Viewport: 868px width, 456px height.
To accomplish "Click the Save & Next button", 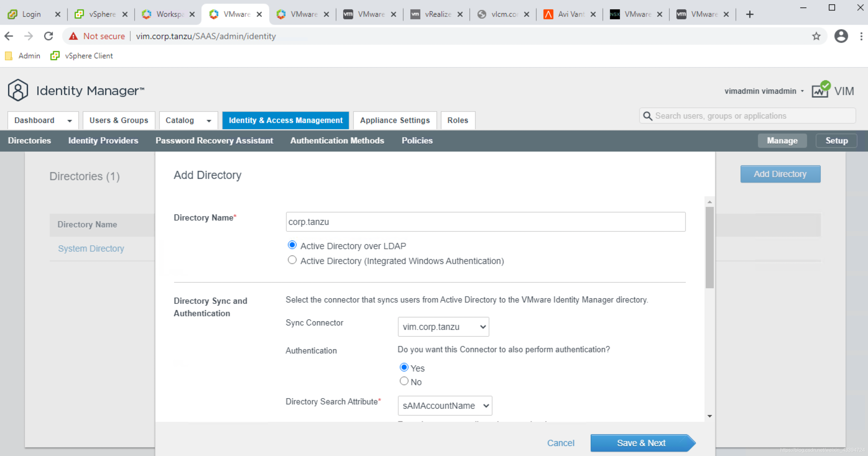I will (x=641, y=443).
